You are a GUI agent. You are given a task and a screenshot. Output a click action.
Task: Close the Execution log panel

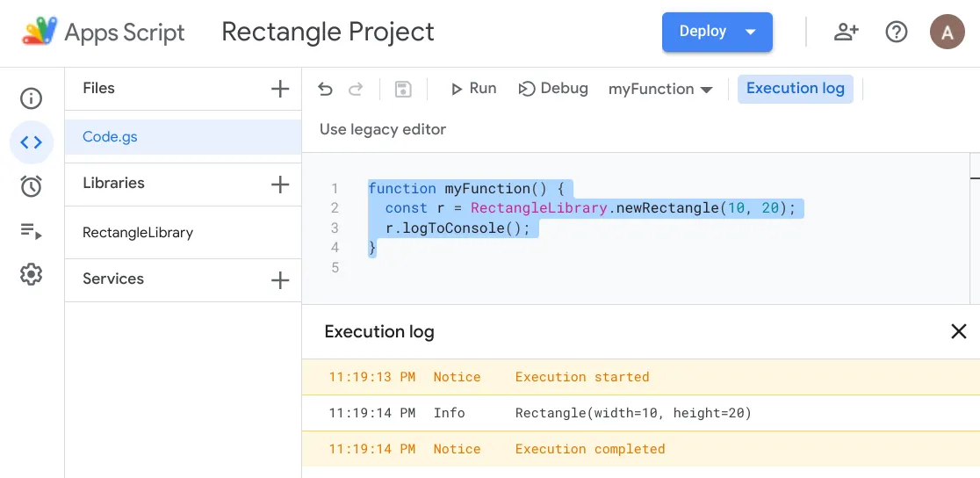pos(958,331)
